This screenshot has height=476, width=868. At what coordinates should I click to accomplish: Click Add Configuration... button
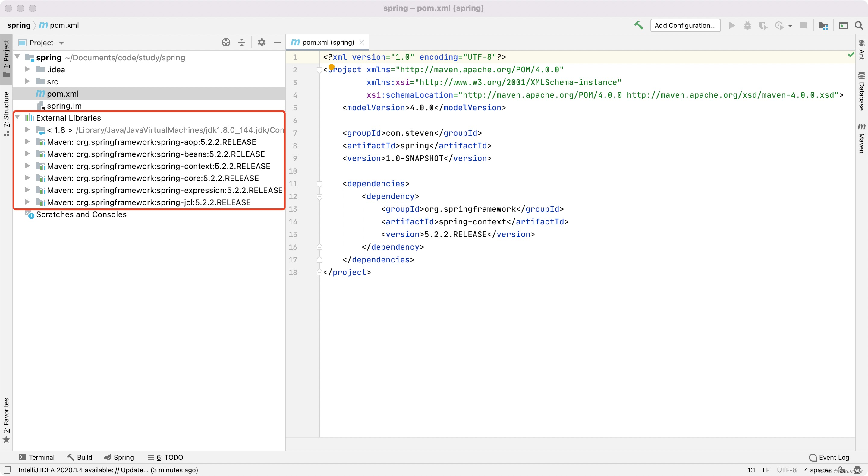tap(685, 25)
